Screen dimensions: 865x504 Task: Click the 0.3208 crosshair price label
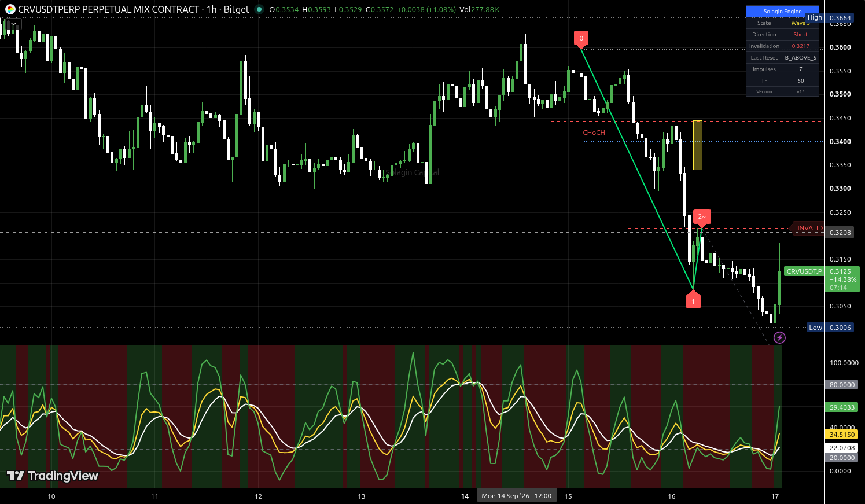[840, 233]
